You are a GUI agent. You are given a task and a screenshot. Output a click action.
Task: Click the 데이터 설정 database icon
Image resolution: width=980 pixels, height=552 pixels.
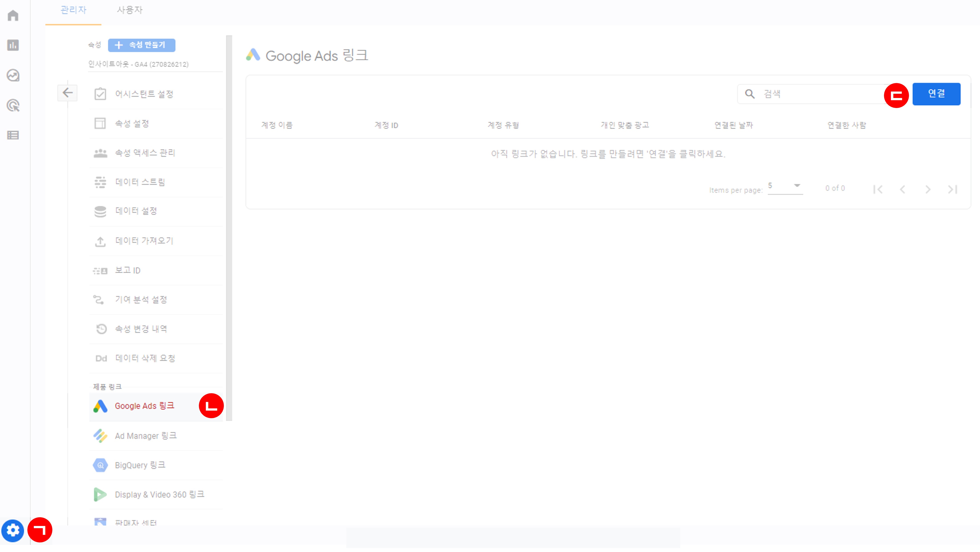(100, 212)
